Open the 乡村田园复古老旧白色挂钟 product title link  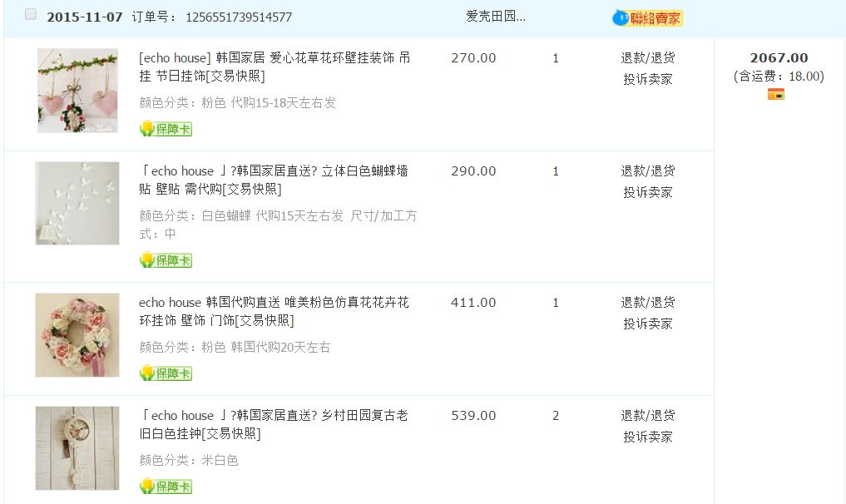point(273,424)
